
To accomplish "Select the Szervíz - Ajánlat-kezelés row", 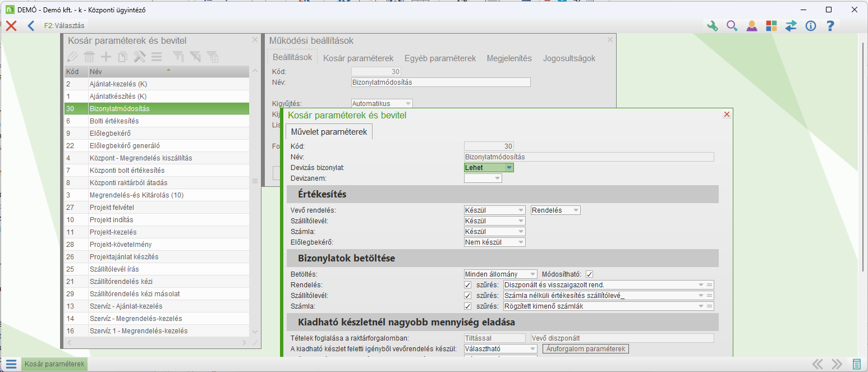I will pos(157,306).
